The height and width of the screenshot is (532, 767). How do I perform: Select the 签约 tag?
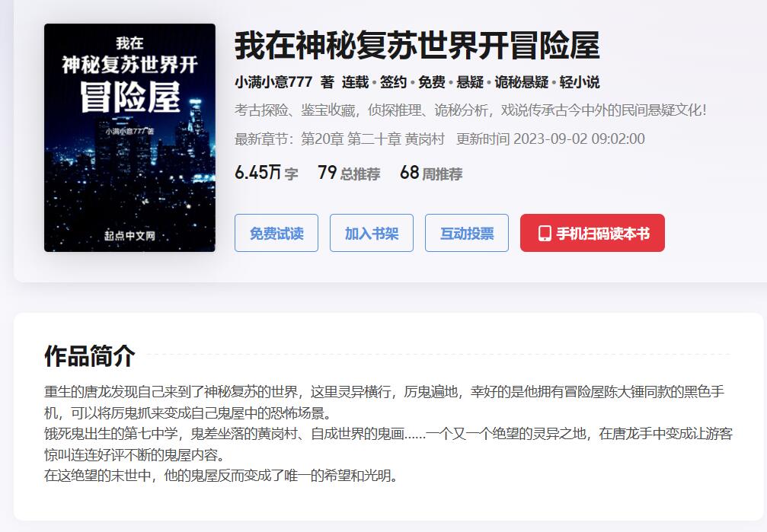[x=393, y=82]
